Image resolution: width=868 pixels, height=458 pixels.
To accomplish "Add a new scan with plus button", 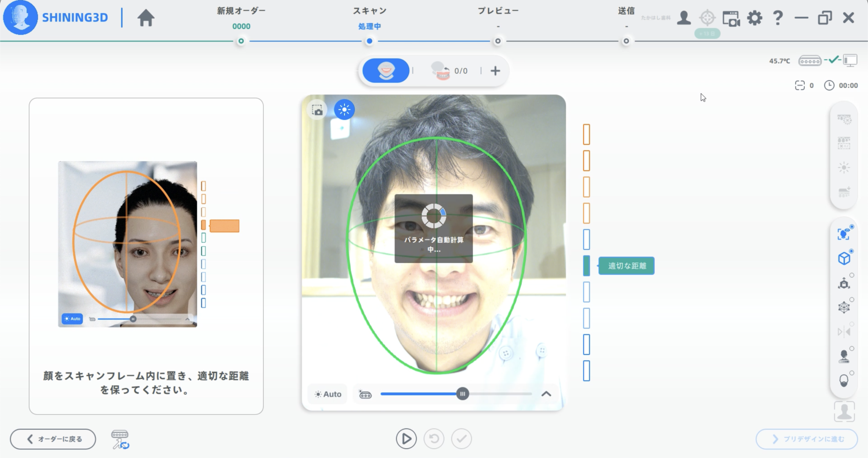I will [495, 71].
